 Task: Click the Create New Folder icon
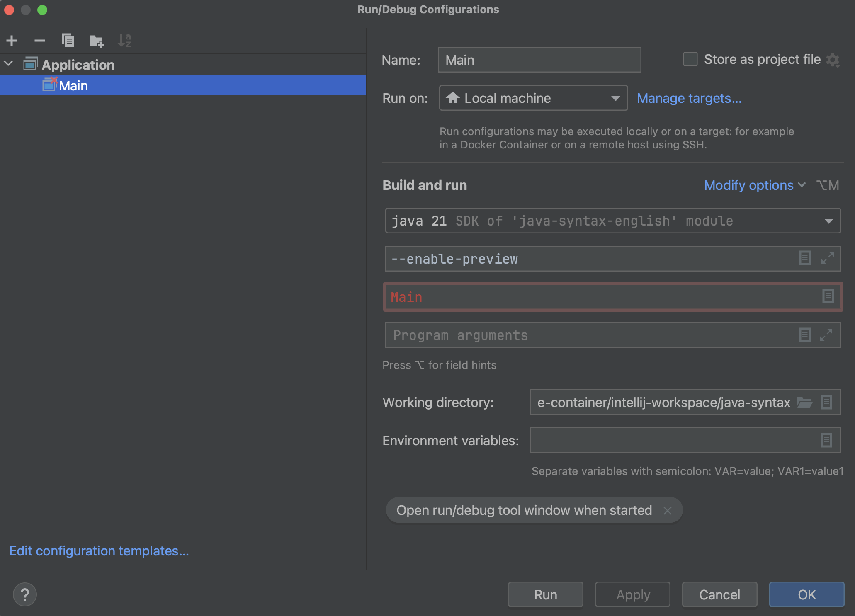(x=97, y=41)
